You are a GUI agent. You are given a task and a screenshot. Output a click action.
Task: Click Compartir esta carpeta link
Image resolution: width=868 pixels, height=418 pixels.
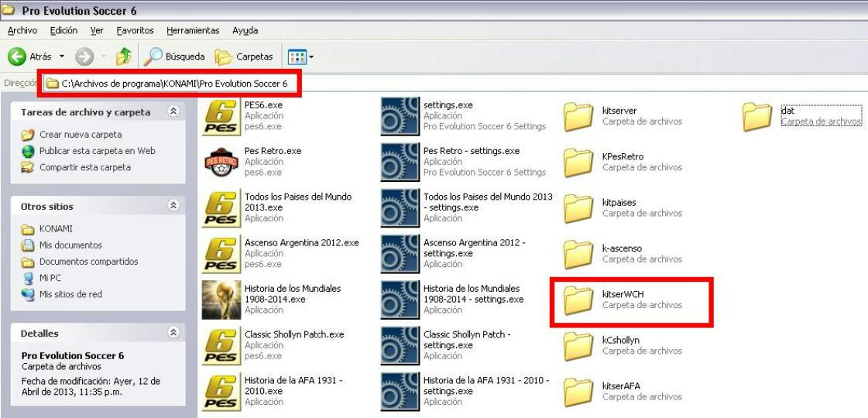[x=84, y=167]
